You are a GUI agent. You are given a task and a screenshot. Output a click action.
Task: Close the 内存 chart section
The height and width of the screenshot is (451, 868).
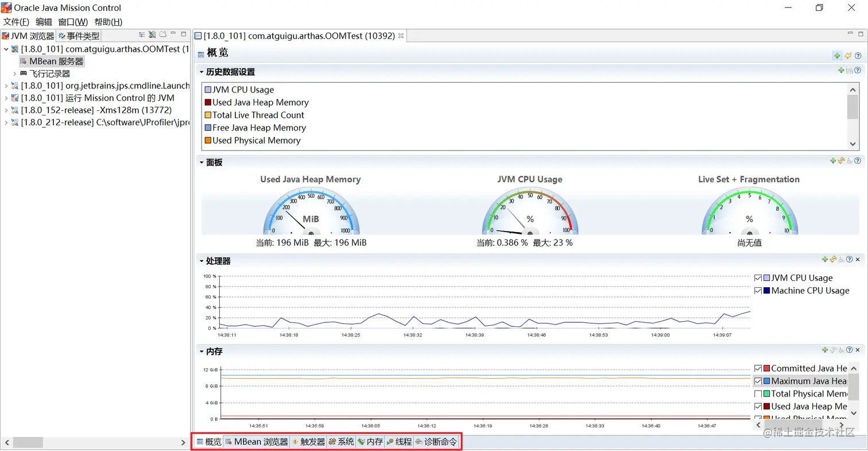click(x=858, y=349)
